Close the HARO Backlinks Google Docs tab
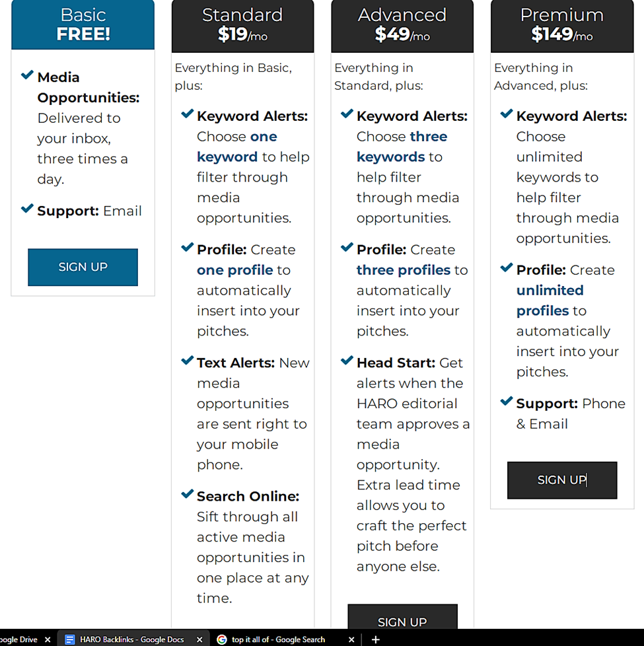 (x=199, y=639)
